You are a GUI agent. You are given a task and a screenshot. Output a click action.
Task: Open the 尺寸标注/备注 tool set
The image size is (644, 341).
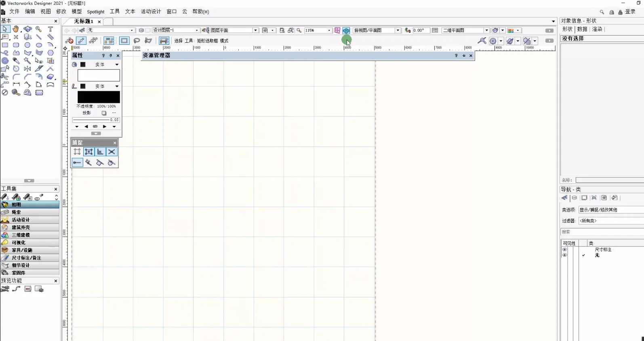(30, 257)
